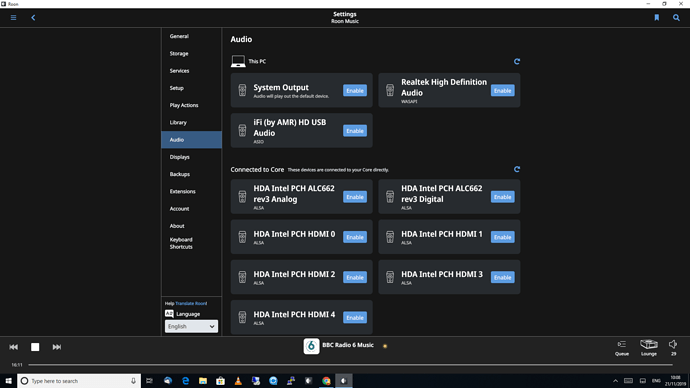This screenshot has height=388, width=690.
Task: Open the Windows Start menu
Action: tap(8, 381)
